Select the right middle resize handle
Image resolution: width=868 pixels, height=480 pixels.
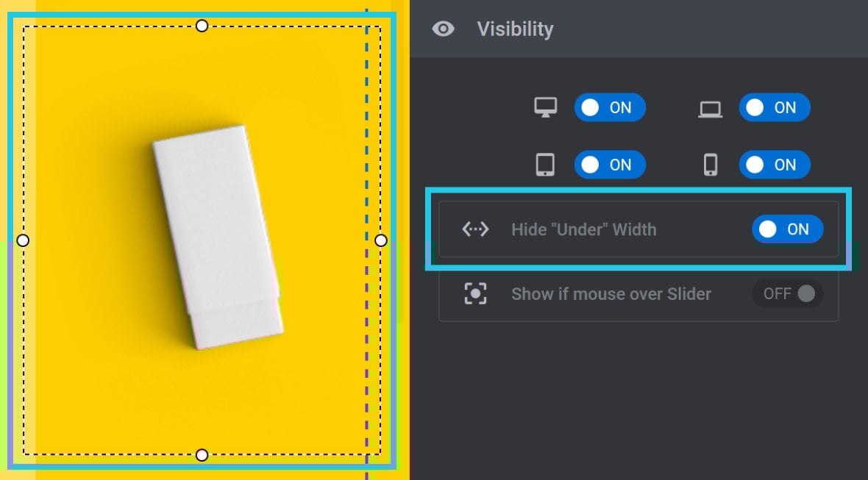click(381, 240)
